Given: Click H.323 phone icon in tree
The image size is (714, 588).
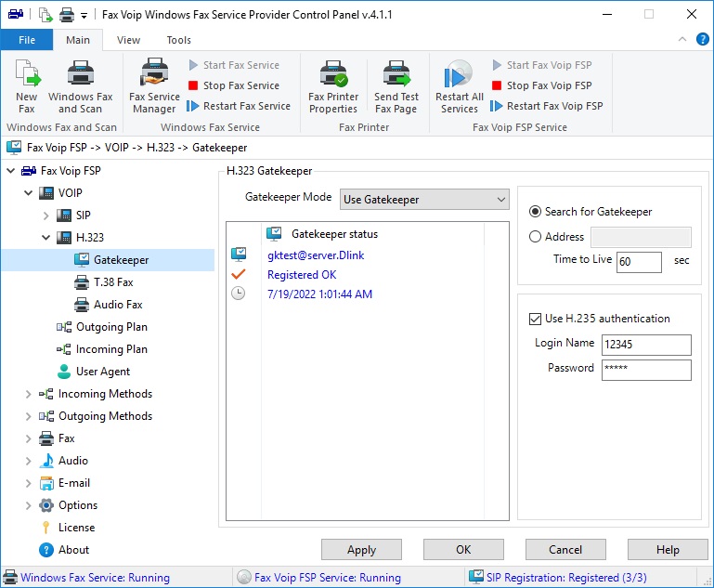Looking at the screenshot, I should tap(64, 238).
